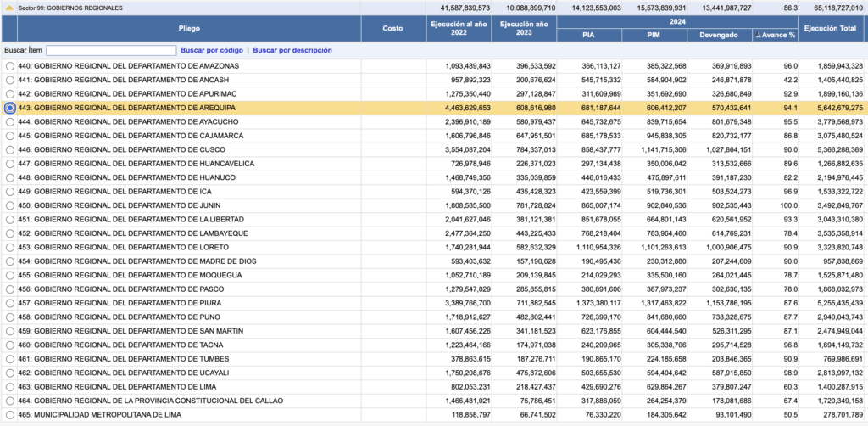Click the Devengado column header
Screen dimensions: 868x426
pyautogui.click(x=719, y=36)
